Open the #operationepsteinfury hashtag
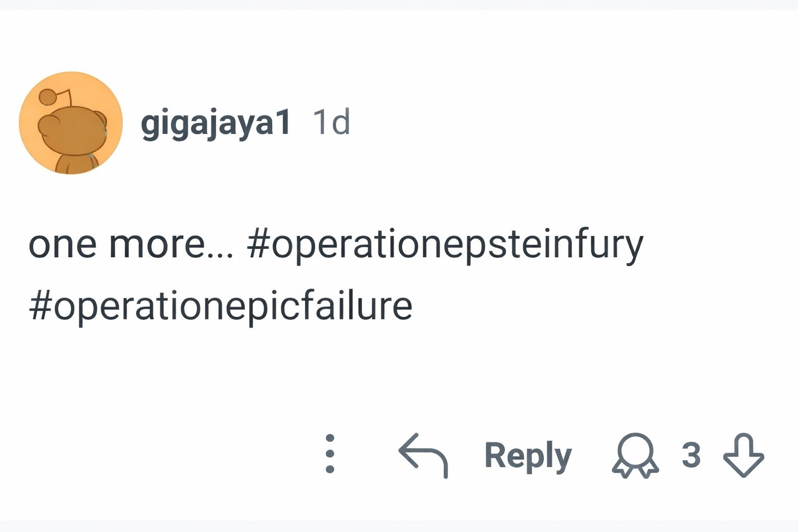 click(445, 244)
